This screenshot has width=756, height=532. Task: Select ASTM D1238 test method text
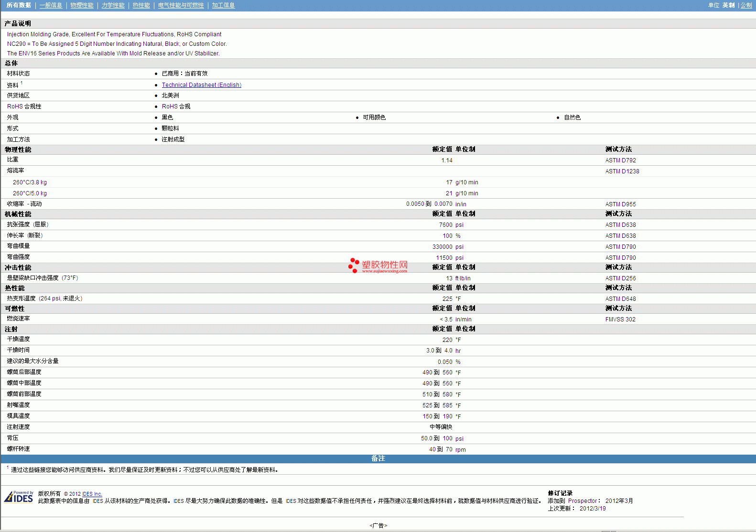point(622,171)
